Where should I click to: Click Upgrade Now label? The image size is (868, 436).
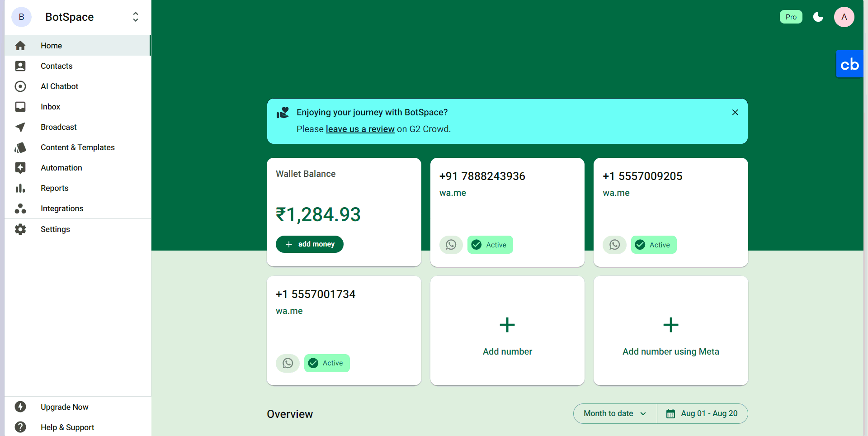(x=65, y=407)
